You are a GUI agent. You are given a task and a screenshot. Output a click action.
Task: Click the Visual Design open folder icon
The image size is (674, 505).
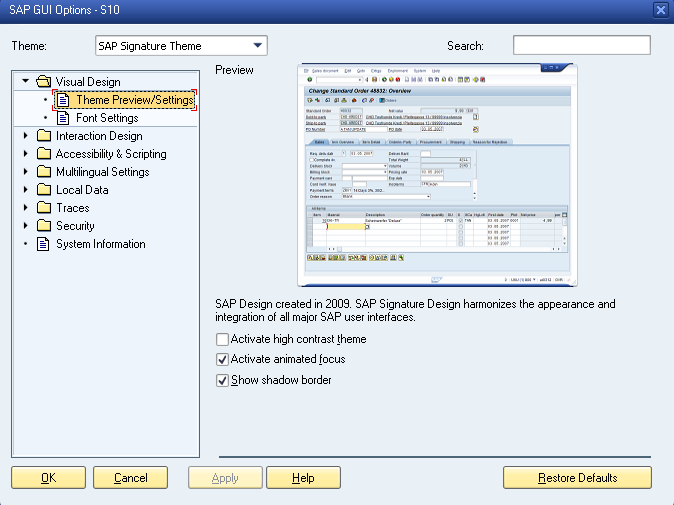pyautogui.click(x=43, y=81)
